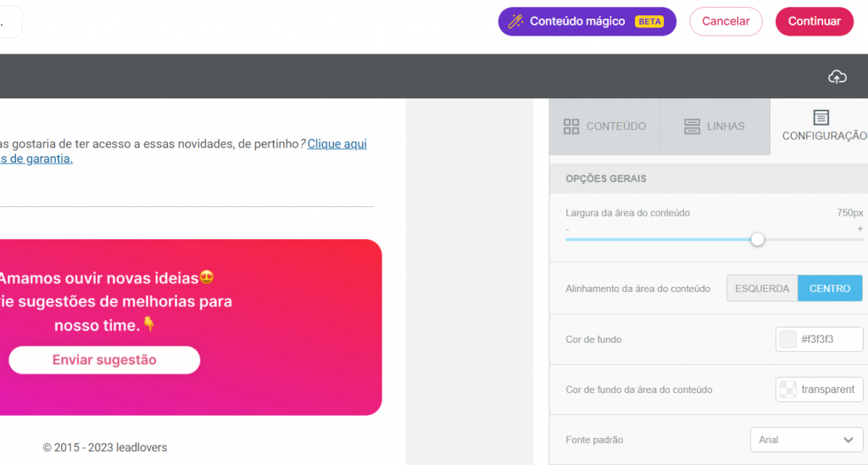Screen dimensions: 868x465
Task: Click the content width slider handle
Action: [758, 239]
